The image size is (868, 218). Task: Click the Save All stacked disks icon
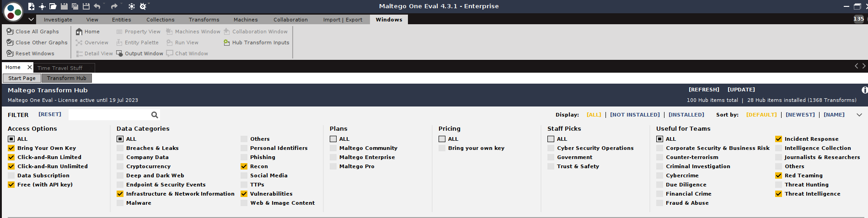click(75, 6)
